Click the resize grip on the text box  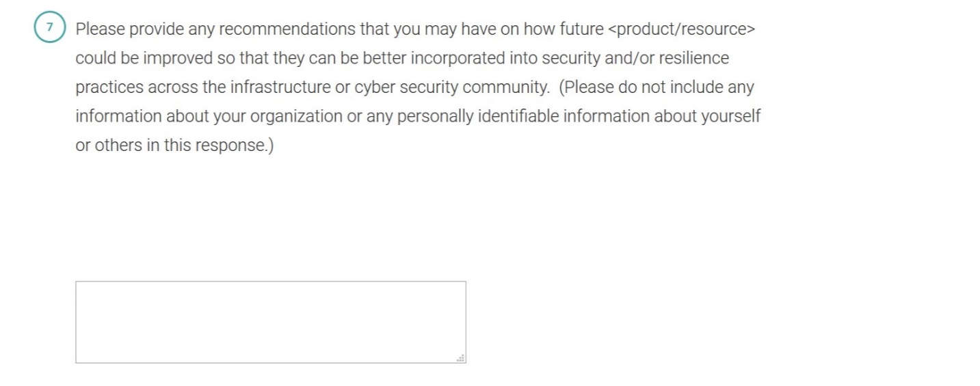[461, 358]
